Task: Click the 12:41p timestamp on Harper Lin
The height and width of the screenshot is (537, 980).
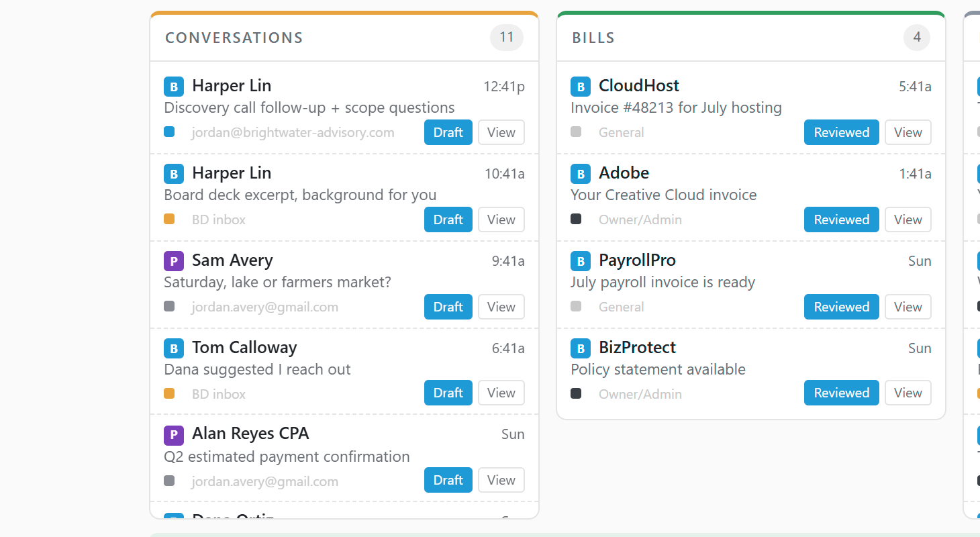Action: [504, 87]
